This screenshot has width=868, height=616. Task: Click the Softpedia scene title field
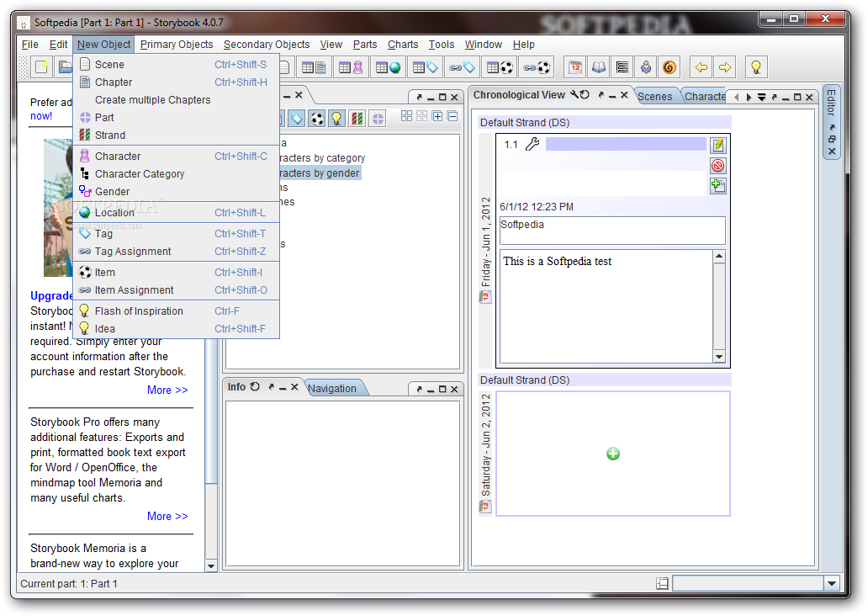[x=612, y=230]
